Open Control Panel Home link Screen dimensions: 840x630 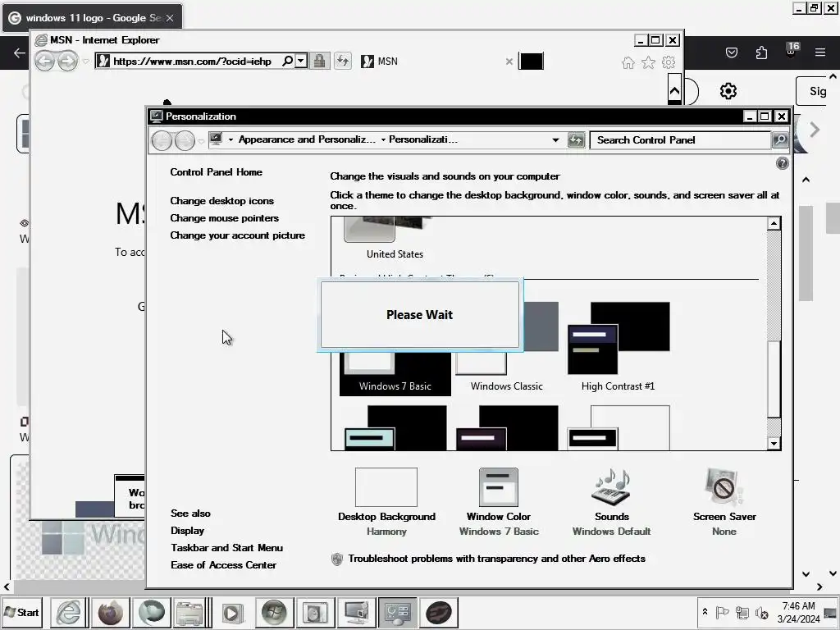216,172
